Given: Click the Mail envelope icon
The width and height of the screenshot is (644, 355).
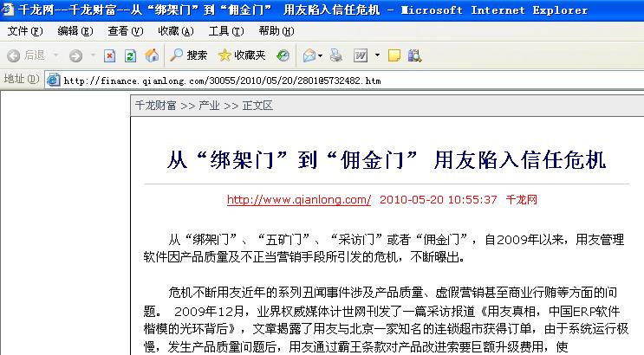Looking at the screenshot, I should point(309,55).
